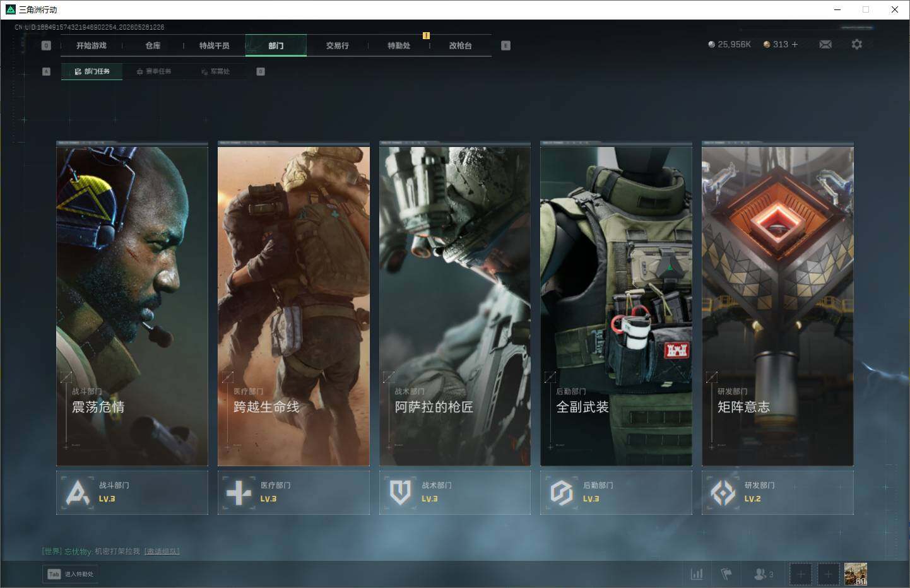Open 研发部门 LV.2 department panel
910x588 pixels.
777,492
